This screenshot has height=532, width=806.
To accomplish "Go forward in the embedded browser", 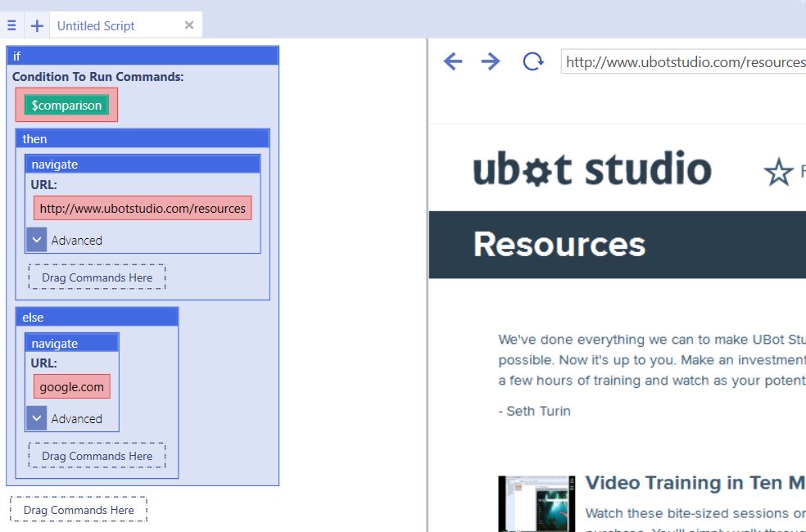I will tap(491, 61).
